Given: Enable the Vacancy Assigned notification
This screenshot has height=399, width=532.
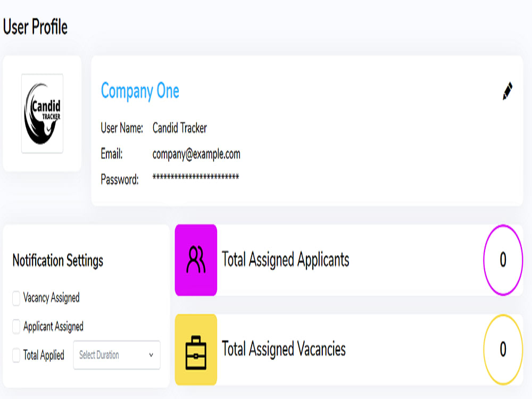Looking at the screenshot, I should click(x=16, y=298).
